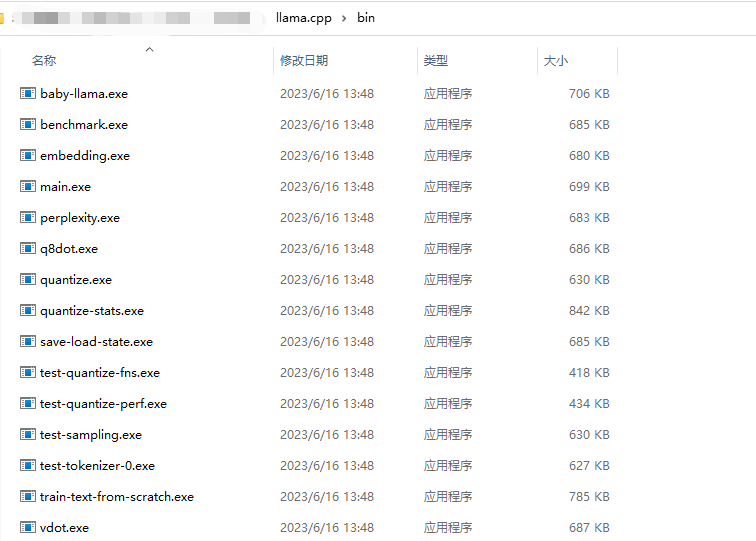Click the test-sampling.exe file icon
The width and height of the screenshot is (756, 541).
(27, 434)
